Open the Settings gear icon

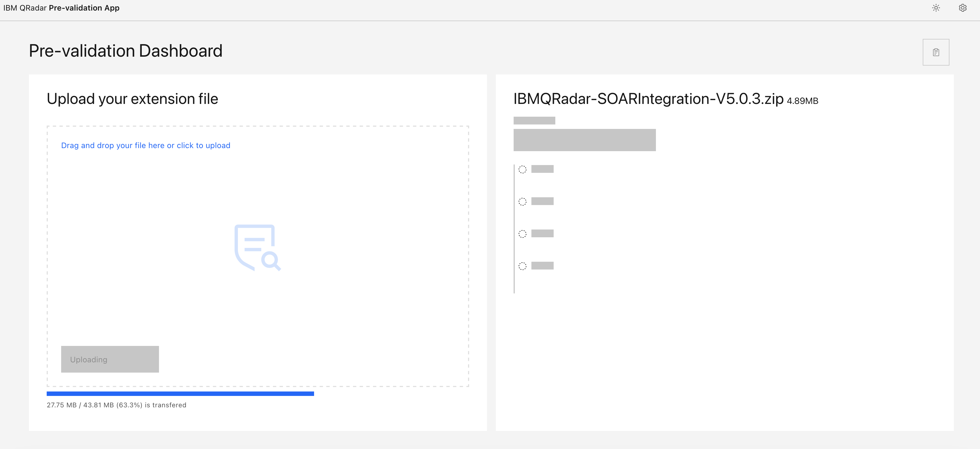pos(962,8)
